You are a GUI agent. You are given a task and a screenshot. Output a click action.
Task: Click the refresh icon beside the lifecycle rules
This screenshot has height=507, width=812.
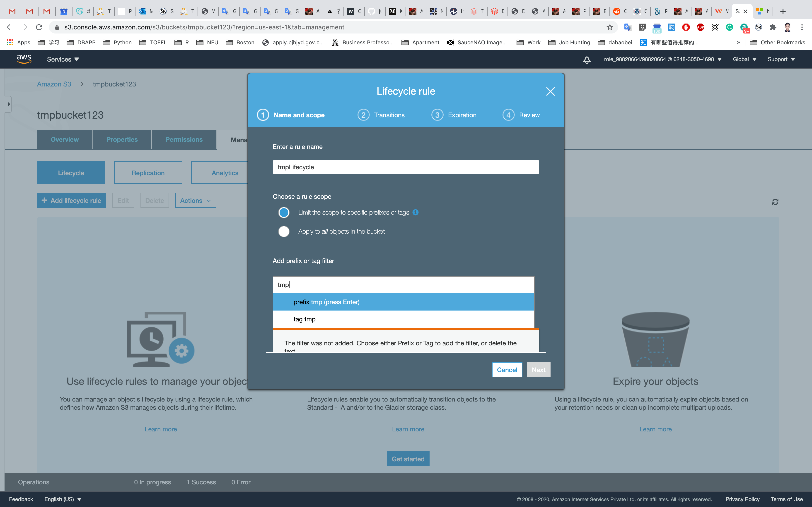(x=775, y=201)
